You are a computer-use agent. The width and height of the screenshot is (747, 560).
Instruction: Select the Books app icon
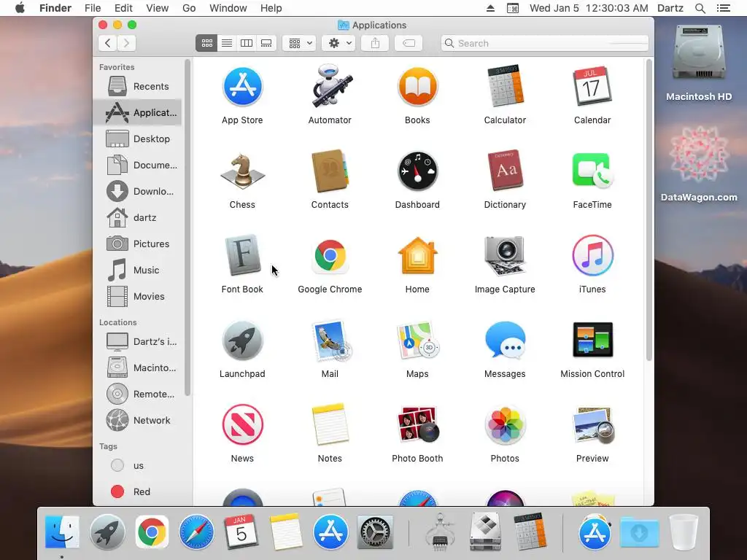(x=417, y=87)
